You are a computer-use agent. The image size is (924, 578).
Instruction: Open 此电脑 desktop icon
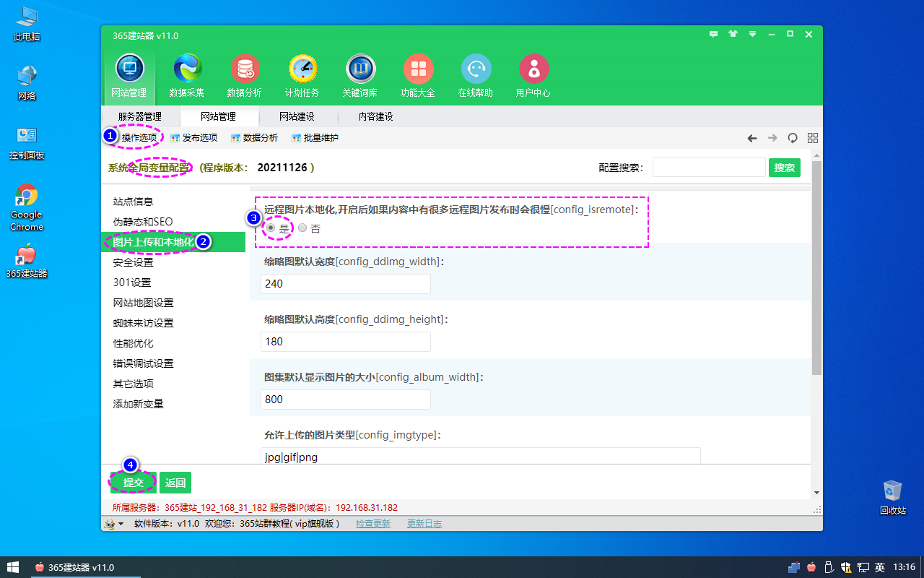[27, 24]
